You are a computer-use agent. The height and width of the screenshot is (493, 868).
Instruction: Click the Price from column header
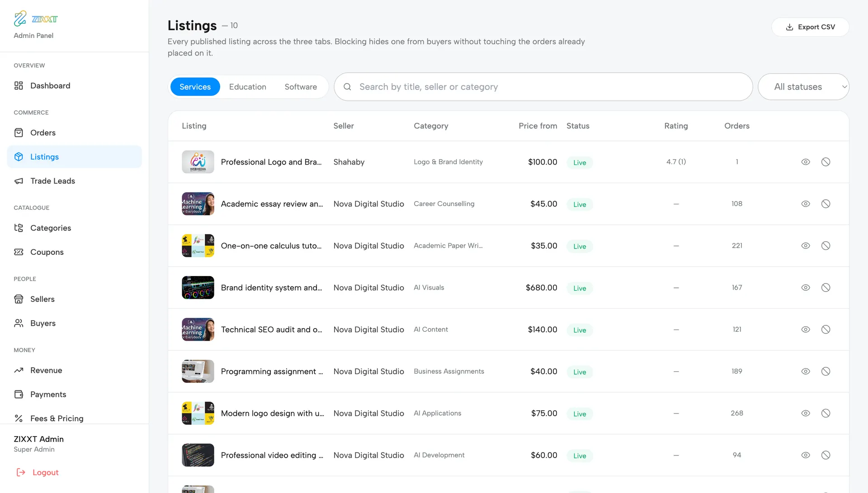(538, 126)
